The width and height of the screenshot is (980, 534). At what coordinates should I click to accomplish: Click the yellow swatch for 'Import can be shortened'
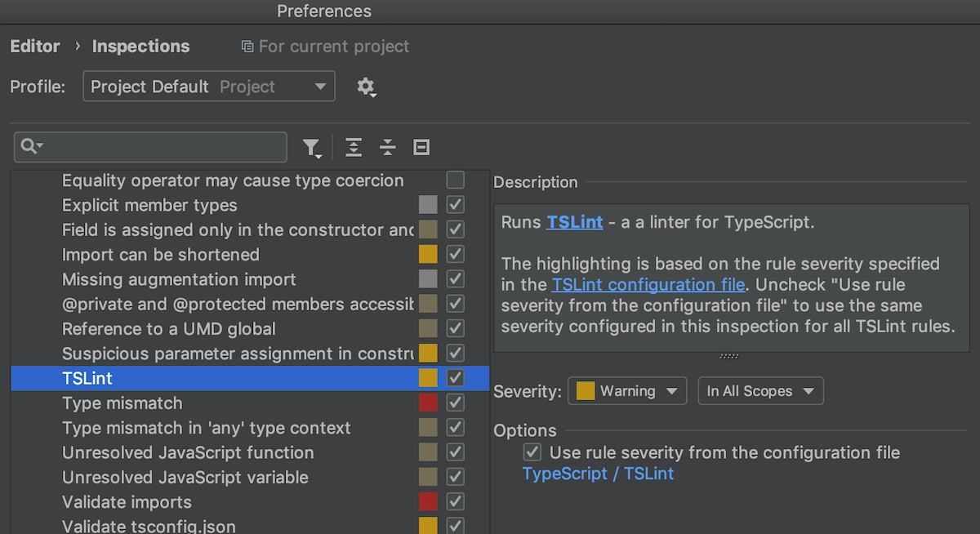pos(428,254)
